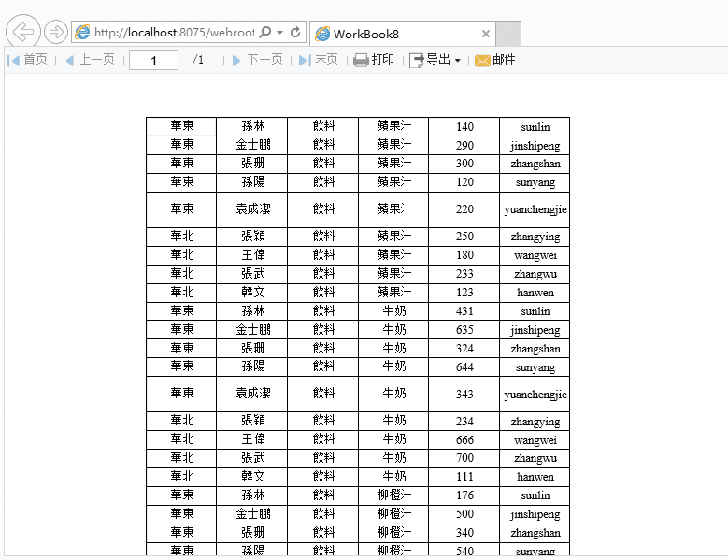Click the browser back arrow button
The height and width of the screenshot is (560, 728).
point(23,32)
